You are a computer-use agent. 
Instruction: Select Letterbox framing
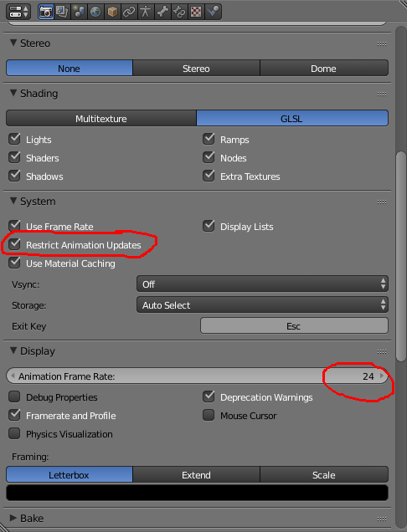[70, 474]
